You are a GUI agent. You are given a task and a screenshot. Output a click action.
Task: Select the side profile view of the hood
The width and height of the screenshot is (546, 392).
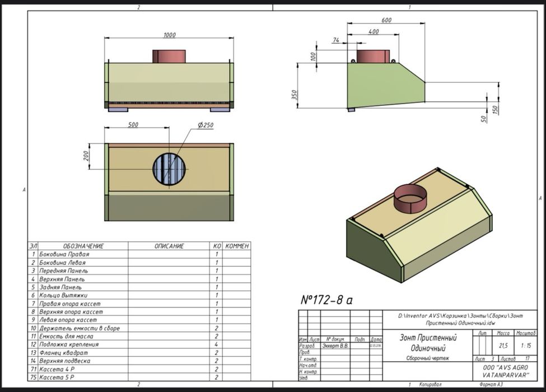386,81
